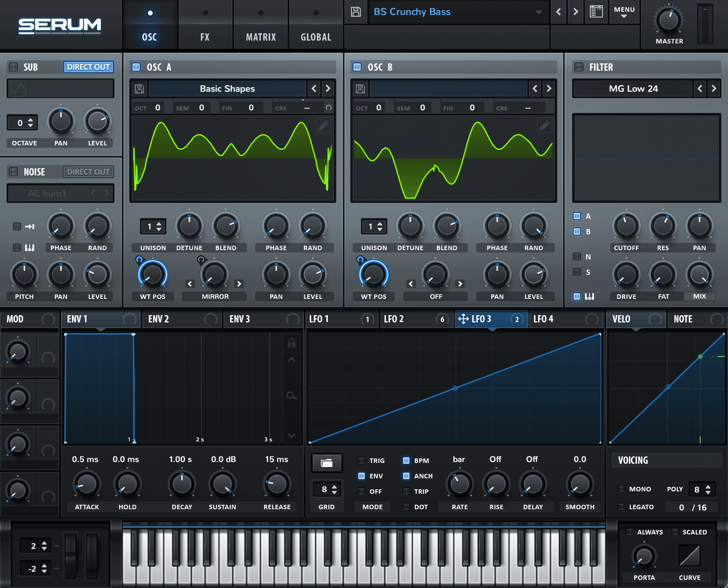Load the next preset arrow
This screenshot has width=728, height=588.
tap(576, 12)
